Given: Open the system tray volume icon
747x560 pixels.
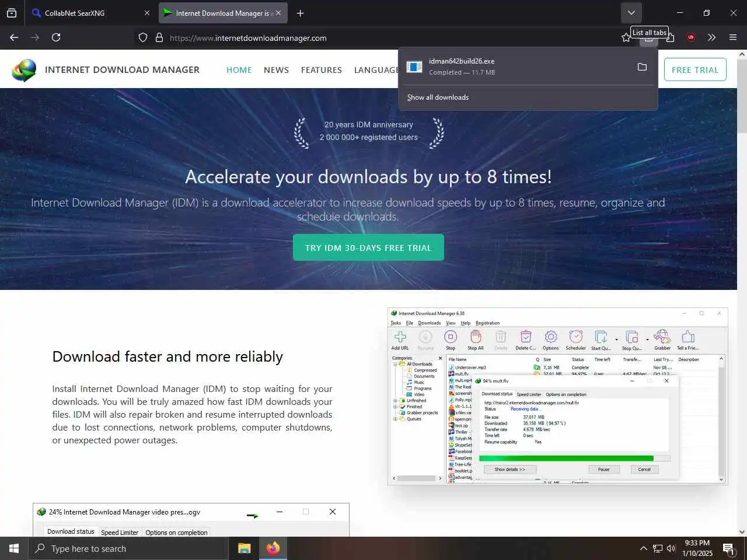Looking at the screenshot, I should click(x=671, y=548).
